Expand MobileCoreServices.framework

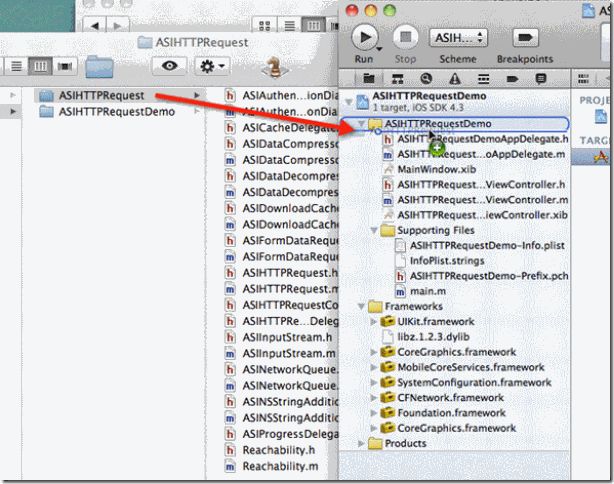[x=374, y=367]
